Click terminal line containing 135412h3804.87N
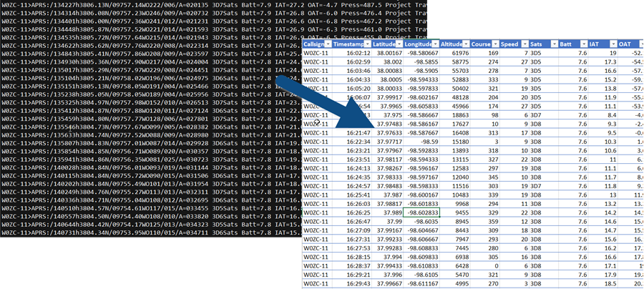Viewport: 644px width, 289px height. (x=152, y=109)
